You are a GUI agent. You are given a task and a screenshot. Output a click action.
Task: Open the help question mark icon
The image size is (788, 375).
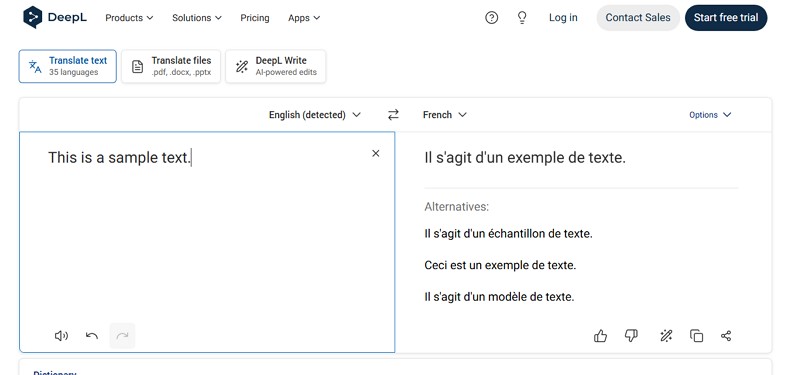point(491,18)
